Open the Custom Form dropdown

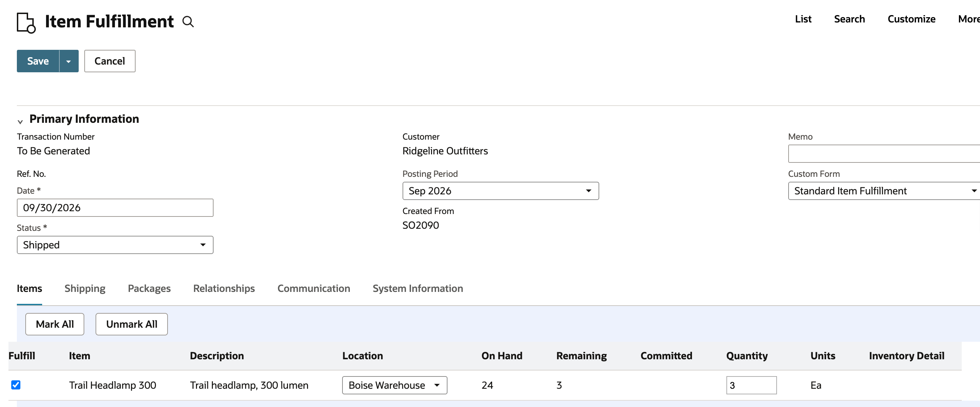884,191
